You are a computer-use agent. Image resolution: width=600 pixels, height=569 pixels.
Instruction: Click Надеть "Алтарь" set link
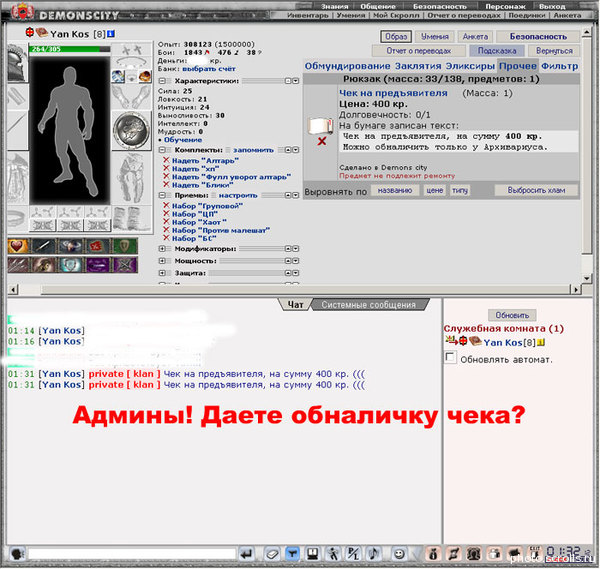pyautogui.click(x=205, y=161)
